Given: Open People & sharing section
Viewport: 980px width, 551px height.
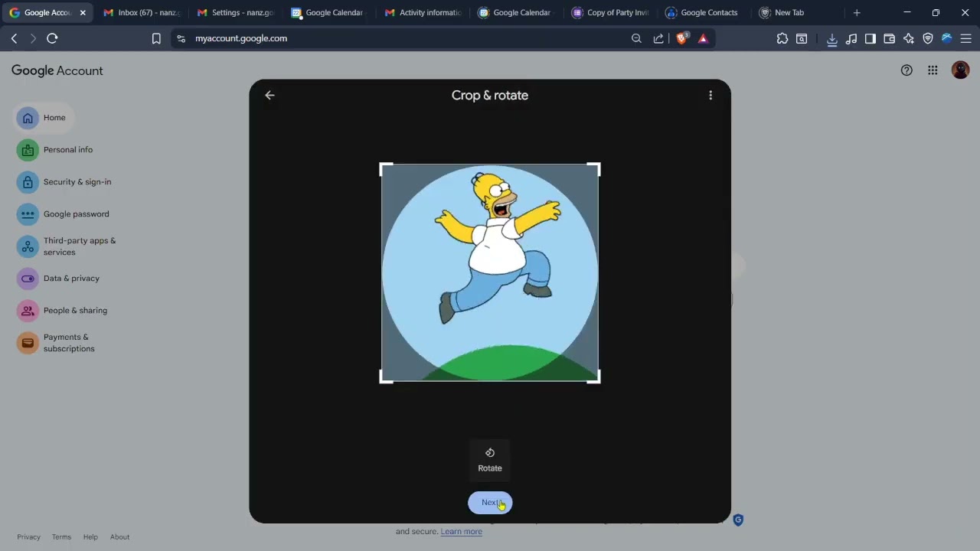Looking at the screenshot, I should click(63, 311).
